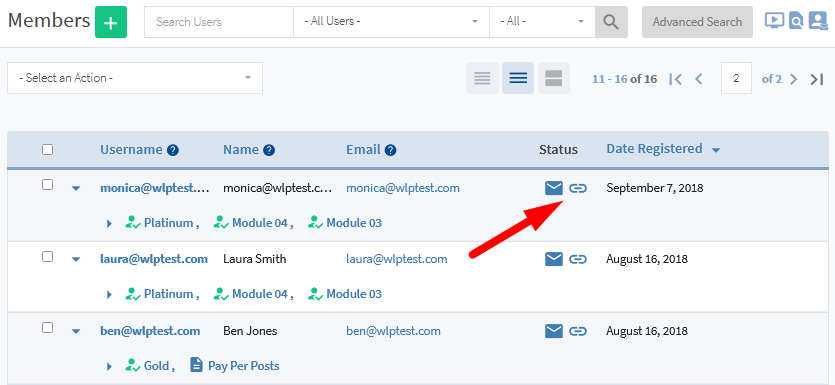The width and height of the screenshot is (835, 385).
Task: Click the Advanced Search button
Action: pyautogui.click(x=697, y=22)
